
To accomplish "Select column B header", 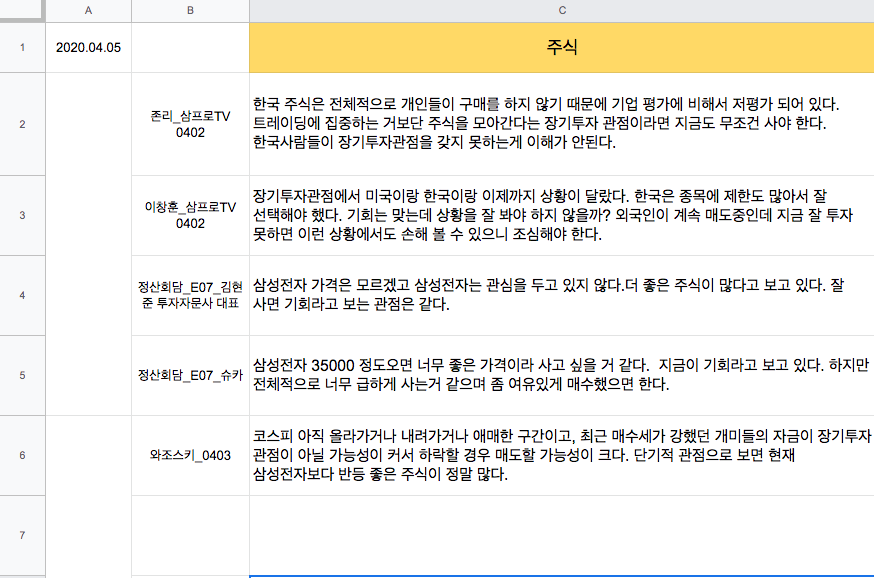I will tap(190, 11).
